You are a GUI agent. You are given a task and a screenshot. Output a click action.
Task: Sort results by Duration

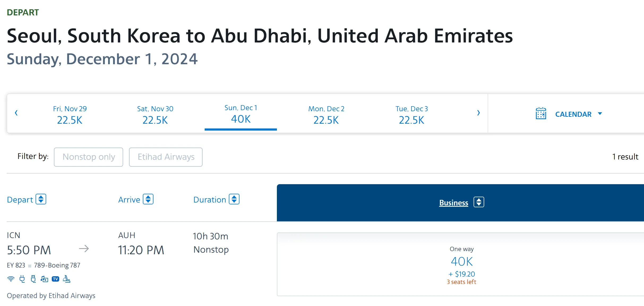pos(234,199)
